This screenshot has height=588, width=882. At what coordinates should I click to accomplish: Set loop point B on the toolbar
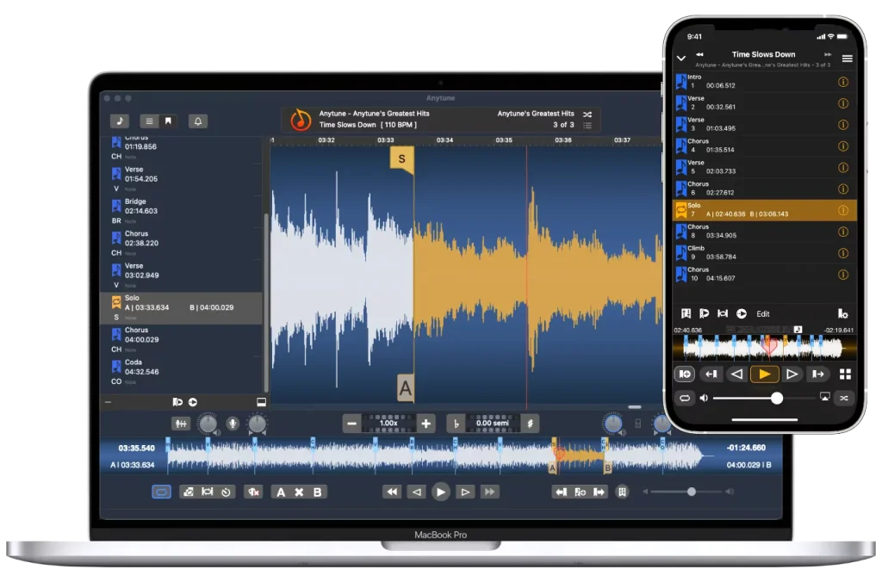(x=317, y=492)
